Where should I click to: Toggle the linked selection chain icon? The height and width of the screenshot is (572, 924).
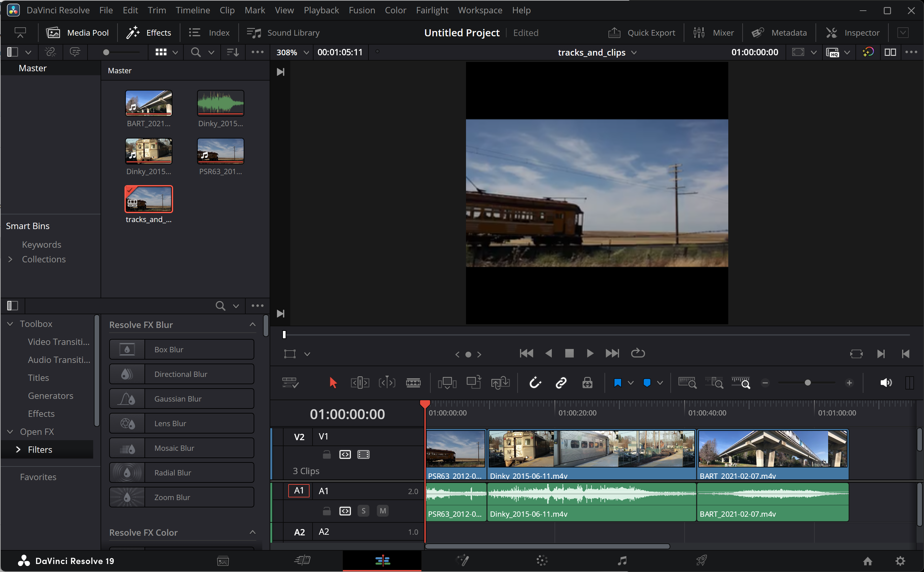[x=561, y=383]
